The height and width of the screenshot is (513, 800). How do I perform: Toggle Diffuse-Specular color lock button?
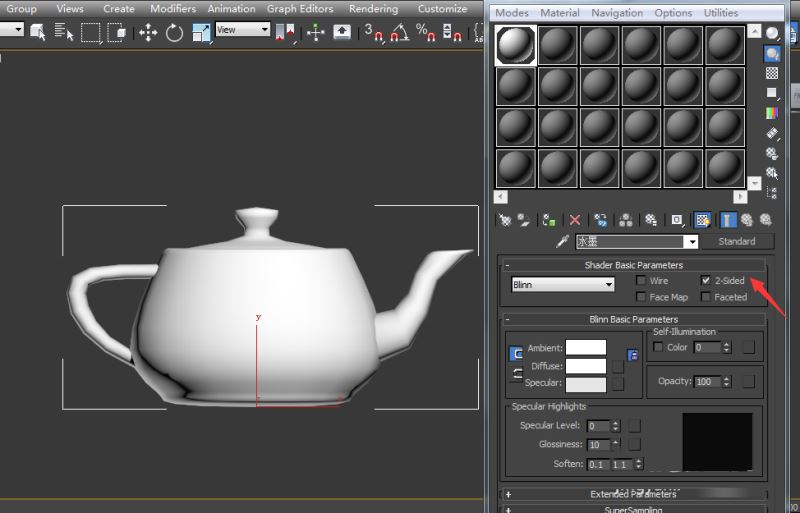coord(516,374)
